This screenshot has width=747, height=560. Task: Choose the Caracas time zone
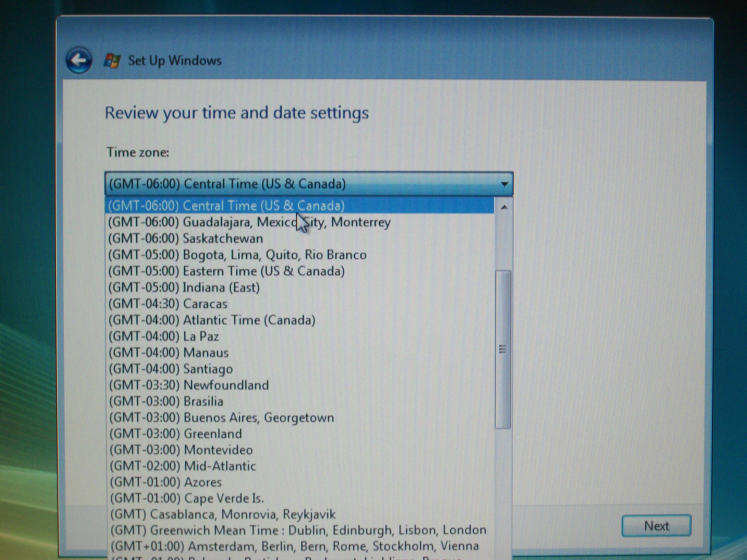pos(300,304)
